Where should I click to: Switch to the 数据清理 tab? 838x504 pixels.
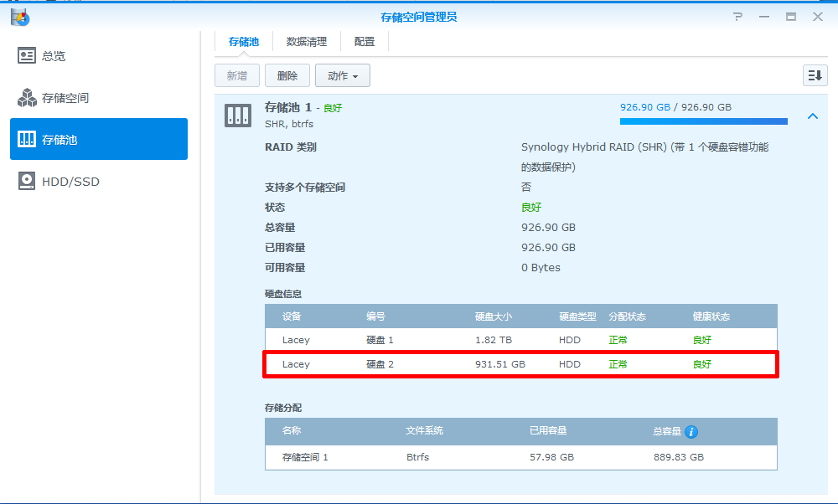pos(307,42)
